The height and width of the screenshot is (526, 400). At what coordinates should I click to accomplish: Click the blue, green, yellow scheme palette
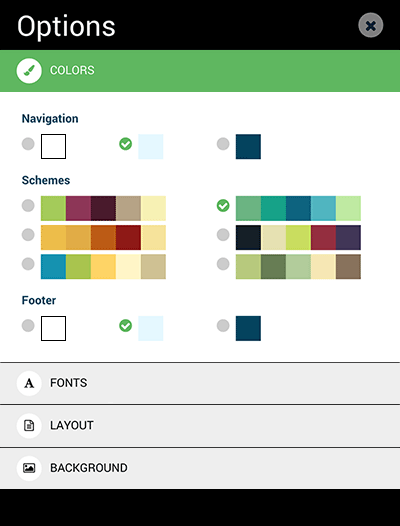coord(103,267)
